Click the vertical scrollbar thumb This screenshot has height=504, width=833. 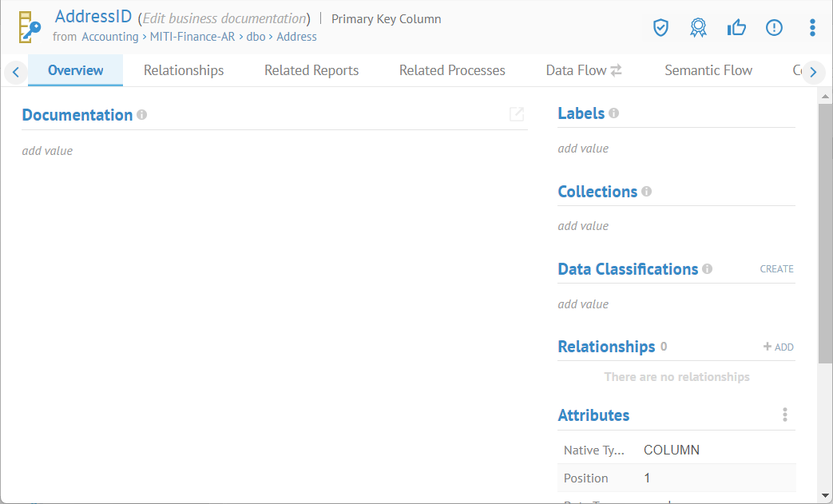[x=824, y=232]
